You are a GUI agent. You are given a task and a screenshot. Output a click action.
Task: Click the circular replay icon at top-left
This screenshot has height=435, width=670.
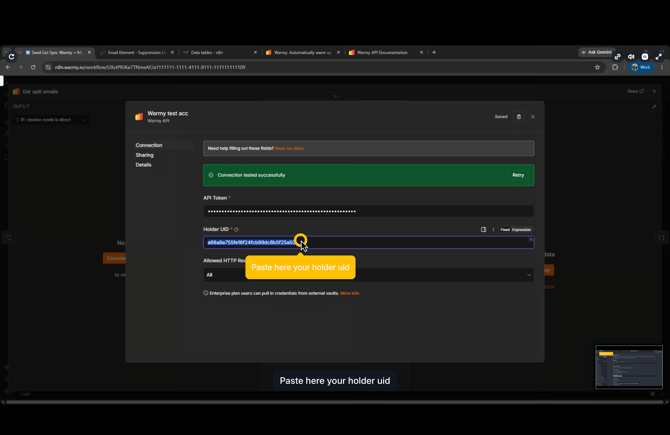coord(12,56)
